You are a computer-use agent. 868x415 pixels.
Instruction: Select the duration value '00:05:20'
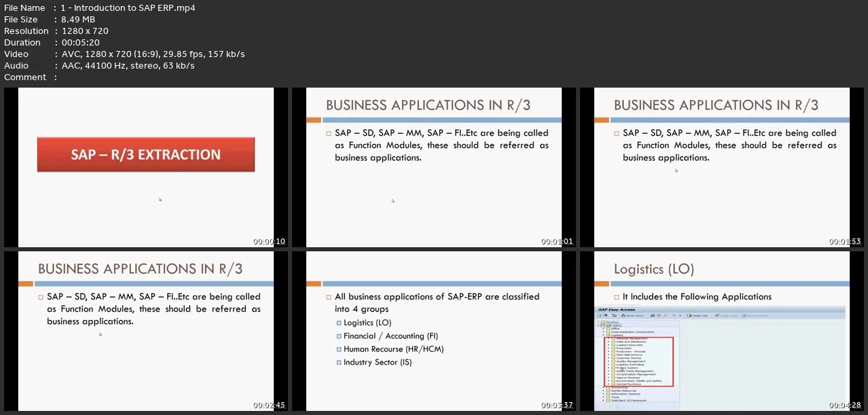click(81, 42)
